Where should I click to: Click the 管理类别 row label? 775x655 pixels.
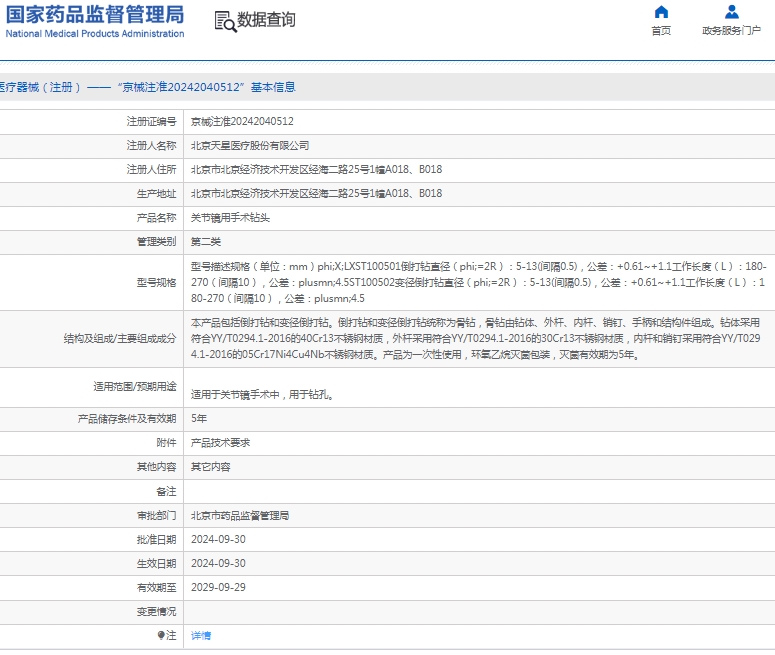[x=156, y=242]
